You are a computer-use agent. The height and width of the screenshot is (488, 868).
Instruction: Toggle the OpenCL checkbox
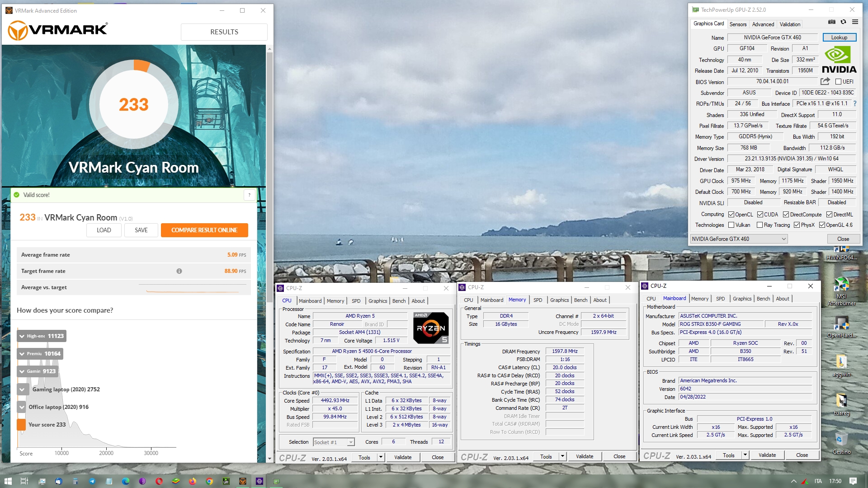pos(731,215)
